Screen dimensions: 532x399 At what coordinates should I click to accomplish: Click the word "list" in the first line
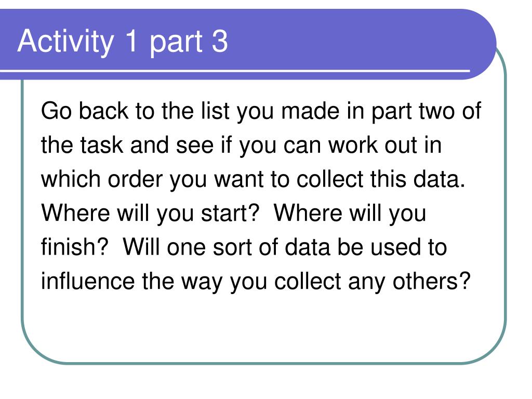pos(216,112)
